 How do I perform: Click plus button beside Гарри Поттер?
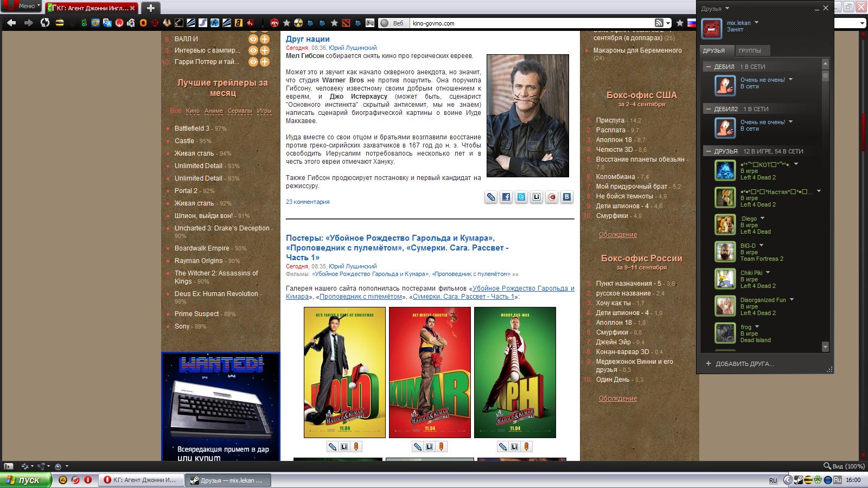point(265,62)
